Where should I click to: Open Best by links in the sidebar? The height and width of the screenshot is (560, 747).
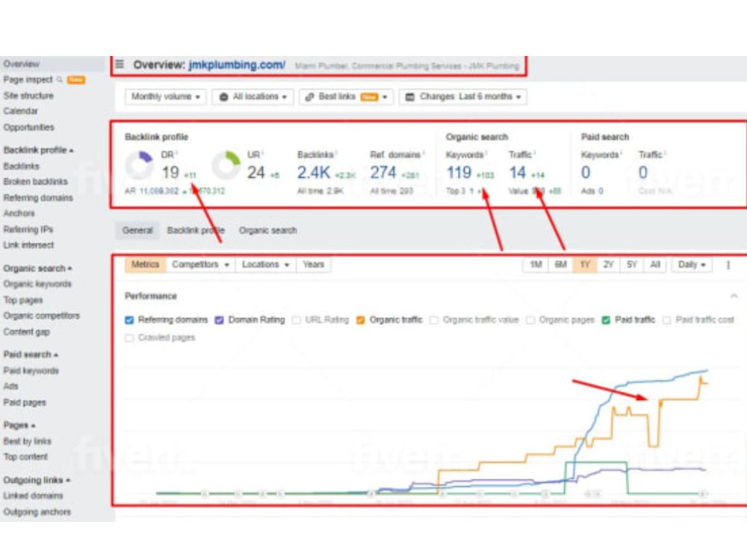coord(27,441)
